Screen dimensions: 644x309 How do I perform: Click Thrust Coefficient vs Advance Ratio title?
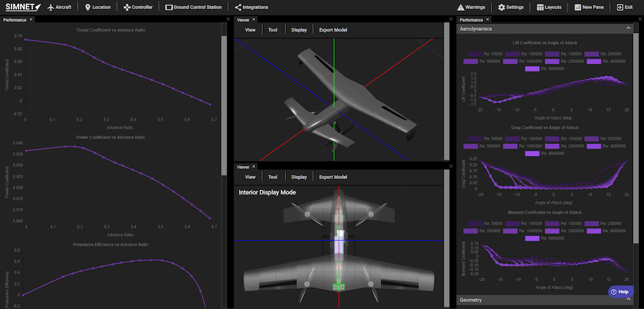[111, 30]
